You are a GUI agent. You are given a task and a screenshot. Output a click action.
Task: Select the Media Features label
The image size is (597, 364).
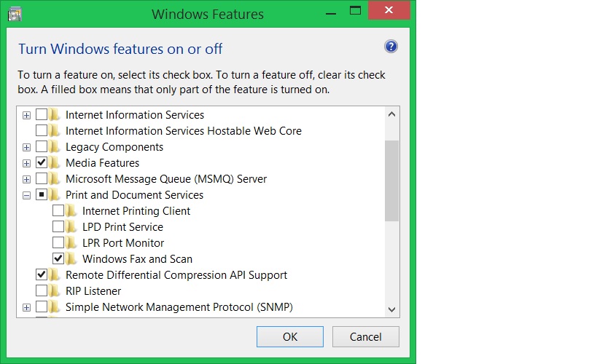click(103, 163)
